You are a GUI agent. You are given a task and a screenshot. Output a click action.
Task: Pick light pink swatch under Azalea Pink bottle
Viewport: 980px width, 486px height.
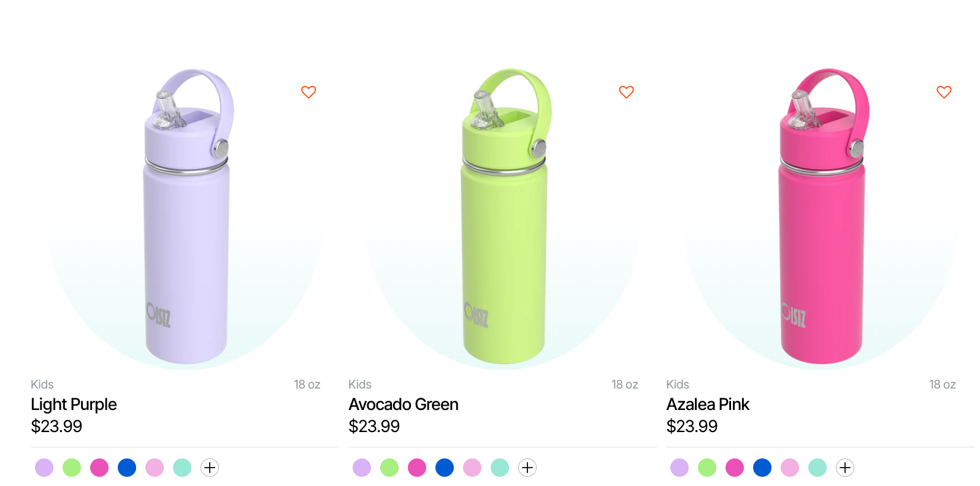coord(790,468)
